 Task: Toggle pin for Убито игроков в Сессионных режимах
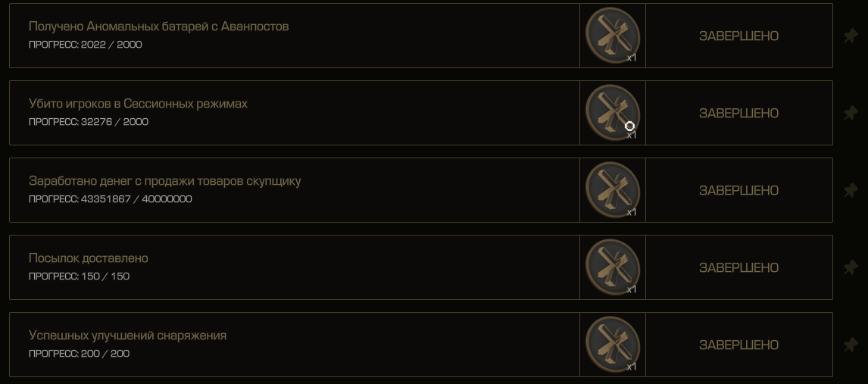point(851,114)
